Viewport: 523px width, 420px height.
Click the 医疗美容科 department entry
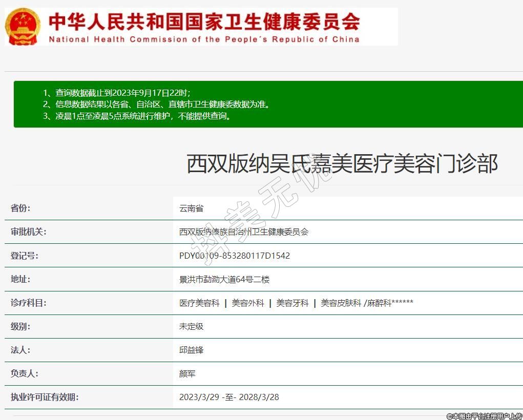coord(199,303)
